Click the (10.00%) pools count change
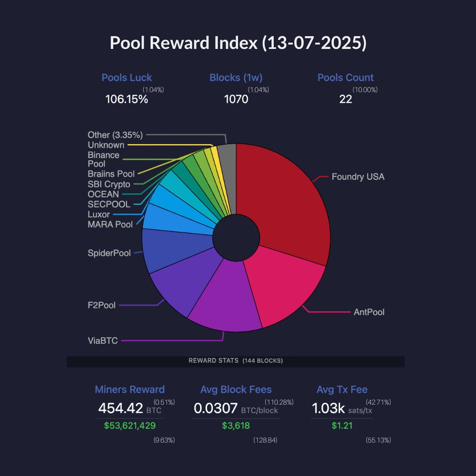476x476 pixels. click(365, 90)
